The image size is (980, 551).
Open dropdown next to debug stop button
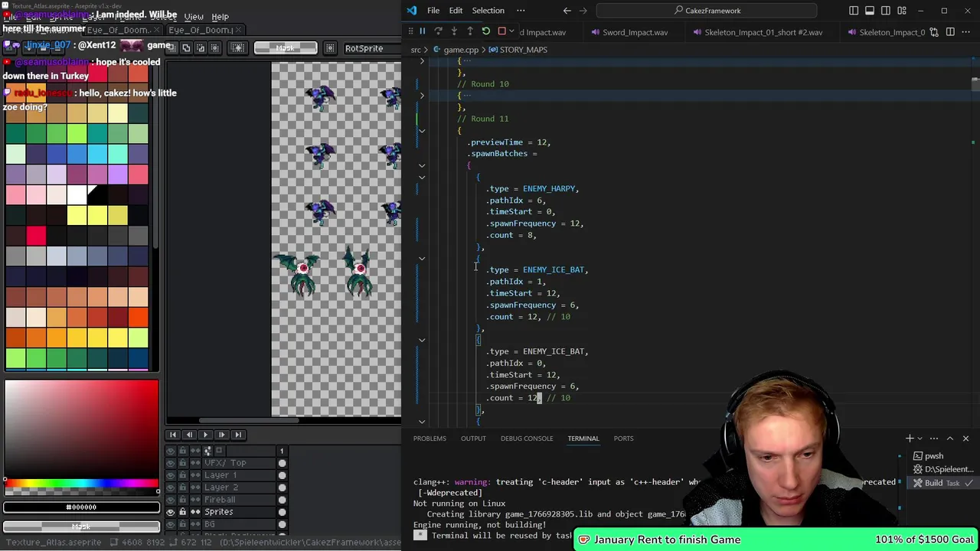coord(511,31)
